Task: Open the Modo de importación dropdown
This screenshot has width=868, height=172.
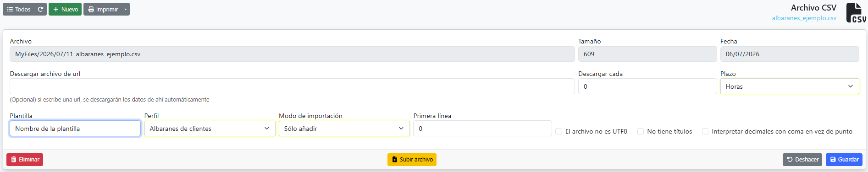Action: 344,129
